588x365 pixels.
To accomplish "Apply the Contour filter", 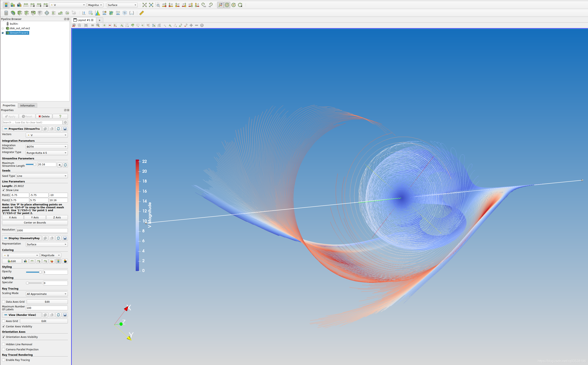I will [13, 13].
